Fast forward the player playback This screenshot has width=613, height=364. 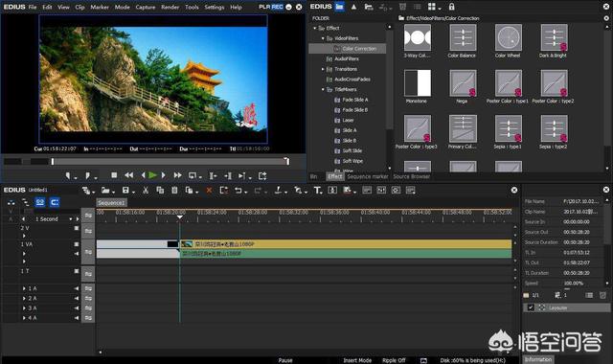177,175
